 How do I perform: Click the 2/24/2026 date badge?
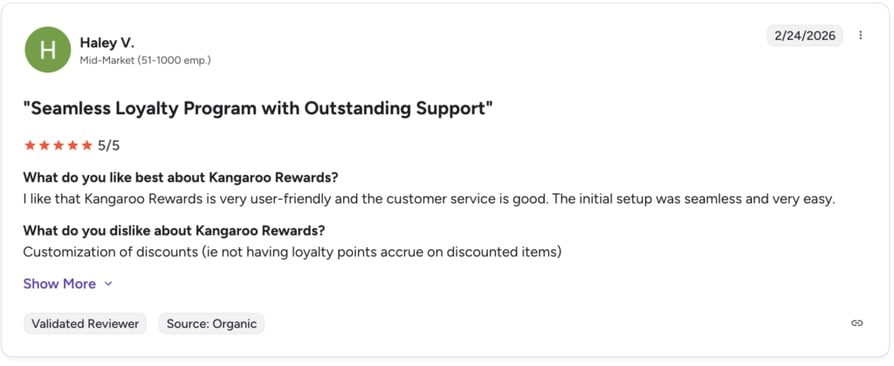[805, 36]
